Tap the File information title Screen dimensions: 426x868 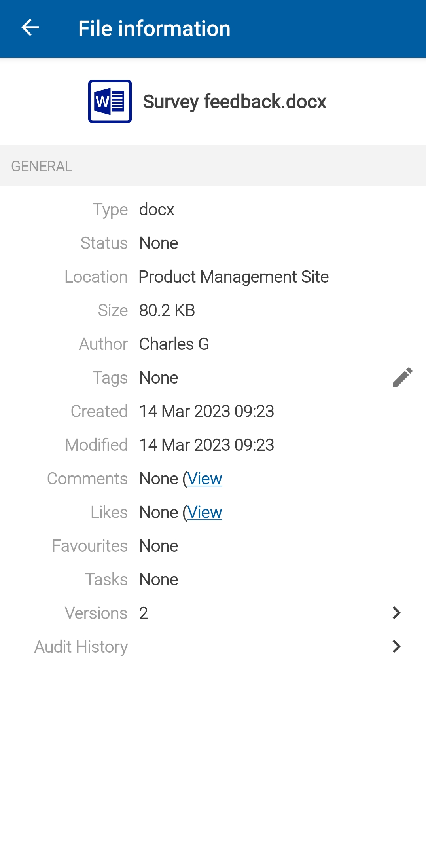[154, 28]
